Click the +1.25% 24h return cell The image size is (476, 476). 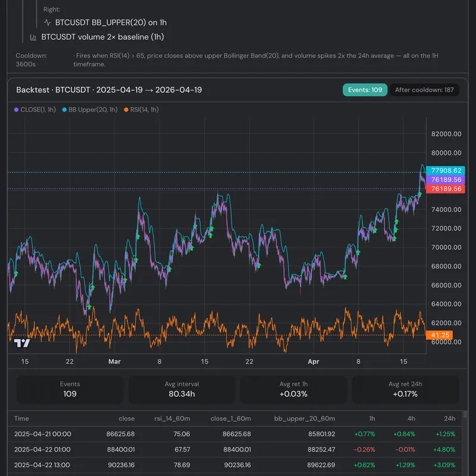(445, 434)
